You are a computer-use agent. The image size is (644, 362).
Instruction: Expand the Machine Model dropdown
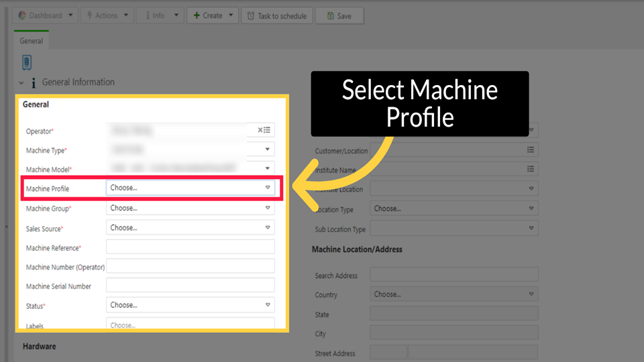pos(267,168)
